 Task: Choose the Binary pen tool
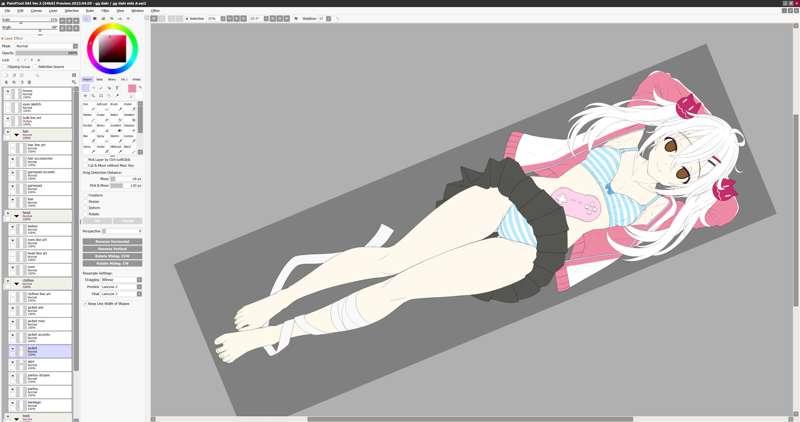102,128
